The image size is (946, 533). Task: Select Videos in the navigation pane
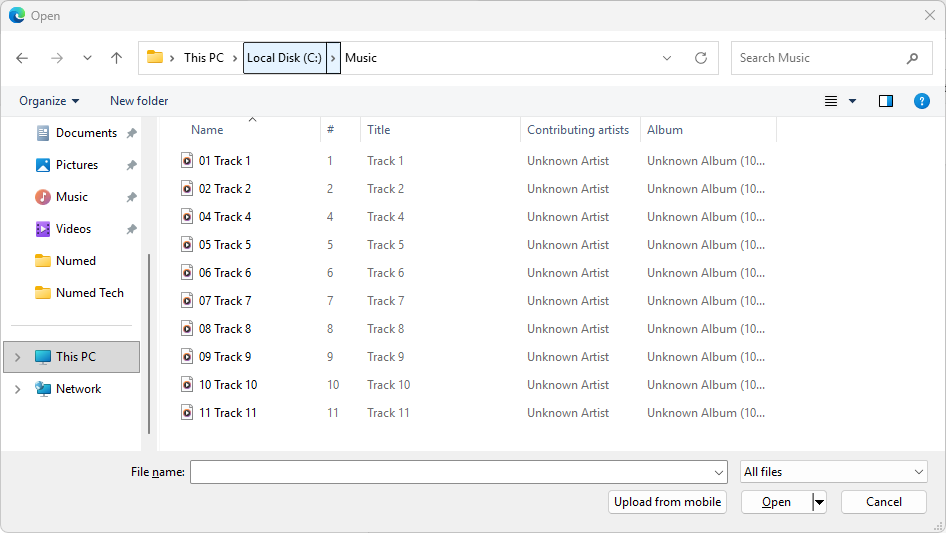click(73, 229)
